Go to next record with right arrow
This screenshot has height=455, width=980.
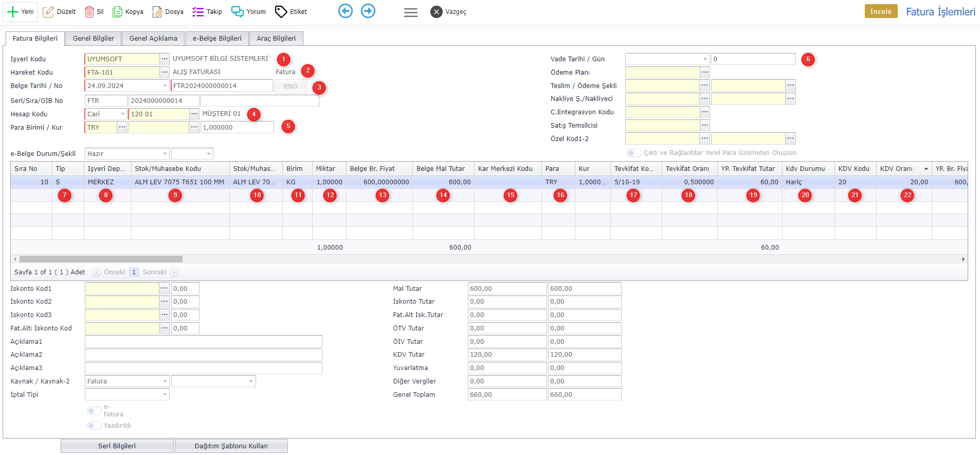[368, 11]
